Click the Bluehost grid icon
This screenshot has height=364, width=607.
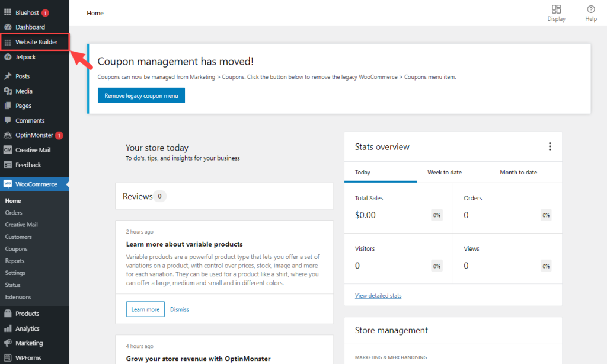pos(8,12)
